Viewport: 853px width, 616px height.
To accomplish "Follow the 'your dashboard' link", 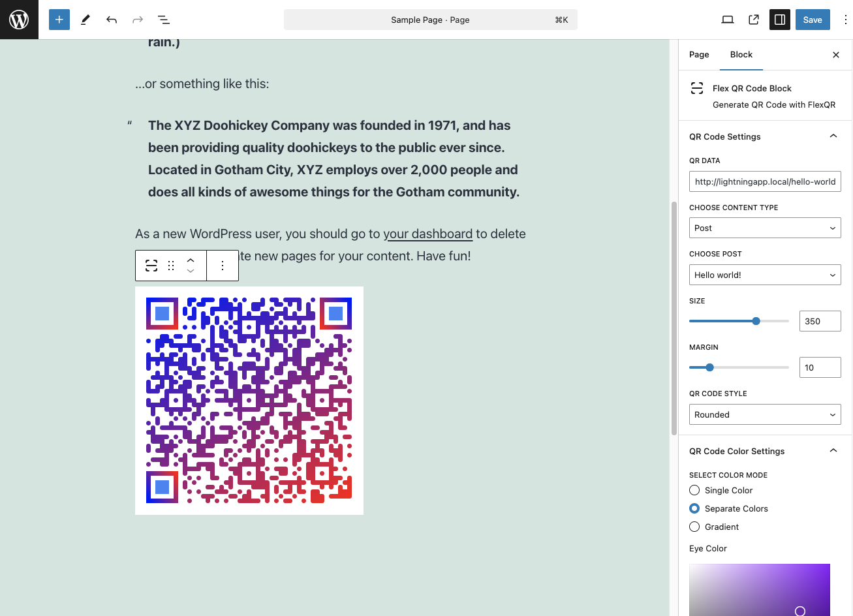I will [x=427, y=234].
